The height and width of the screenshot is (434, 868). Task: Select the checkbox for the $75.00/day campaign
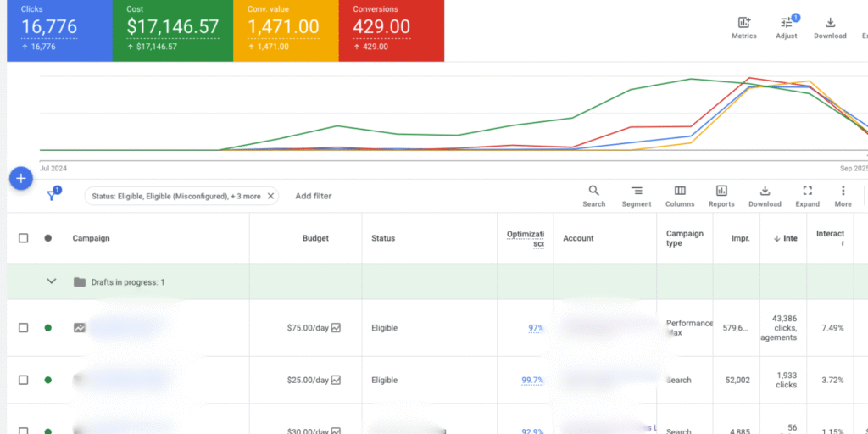tap(24, 328)
